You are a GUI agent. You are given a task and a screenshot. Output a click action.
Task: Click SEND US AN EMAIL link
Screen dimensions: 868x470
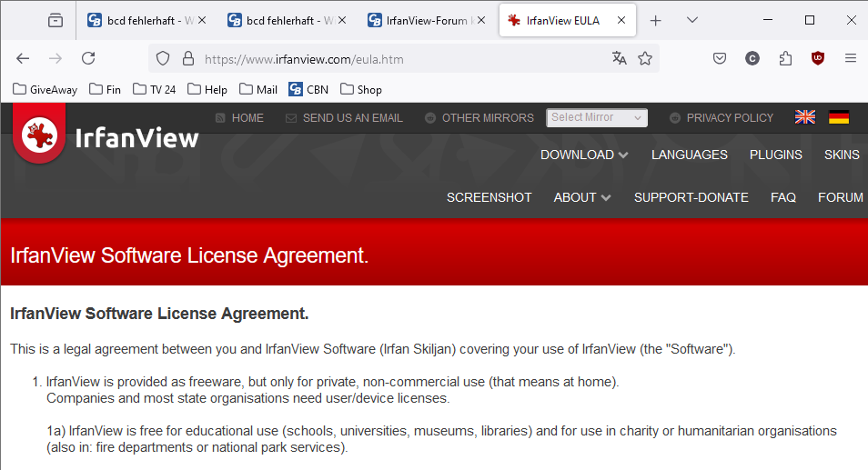point(352,118)
